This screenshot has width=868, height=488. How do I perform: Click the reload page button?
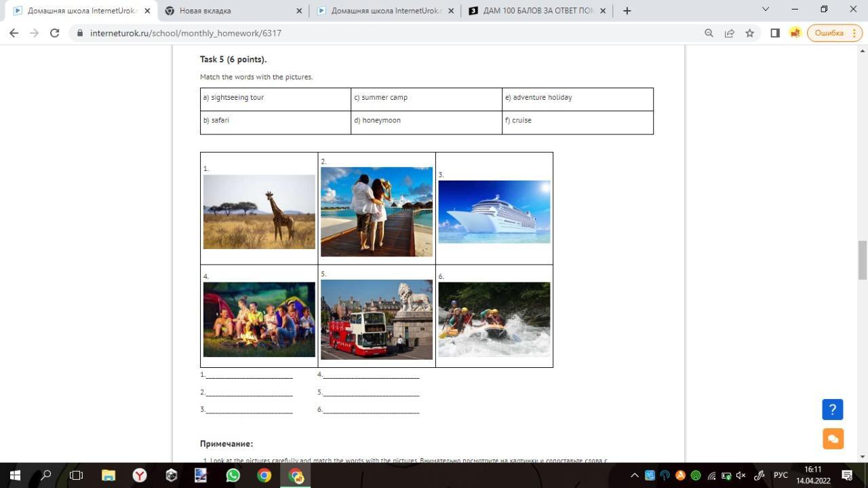pyautogui.click(x=54, y=33)
